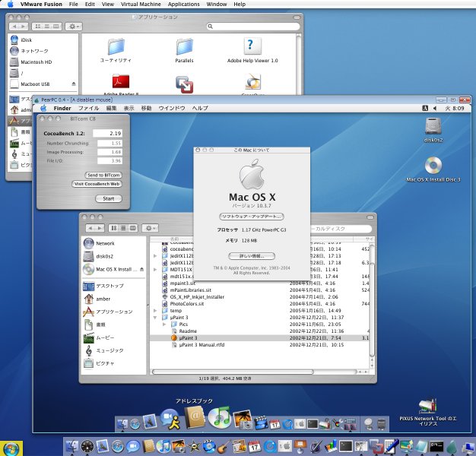The height and width of the screenshot is (456, 476).
Task: Eject Mac OS X Install in the guest sidebar
Action: (141, 269)
